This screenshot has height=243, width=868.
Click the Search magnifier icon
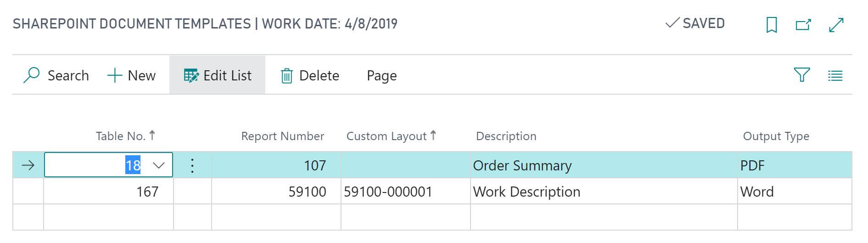pos(31,75)
